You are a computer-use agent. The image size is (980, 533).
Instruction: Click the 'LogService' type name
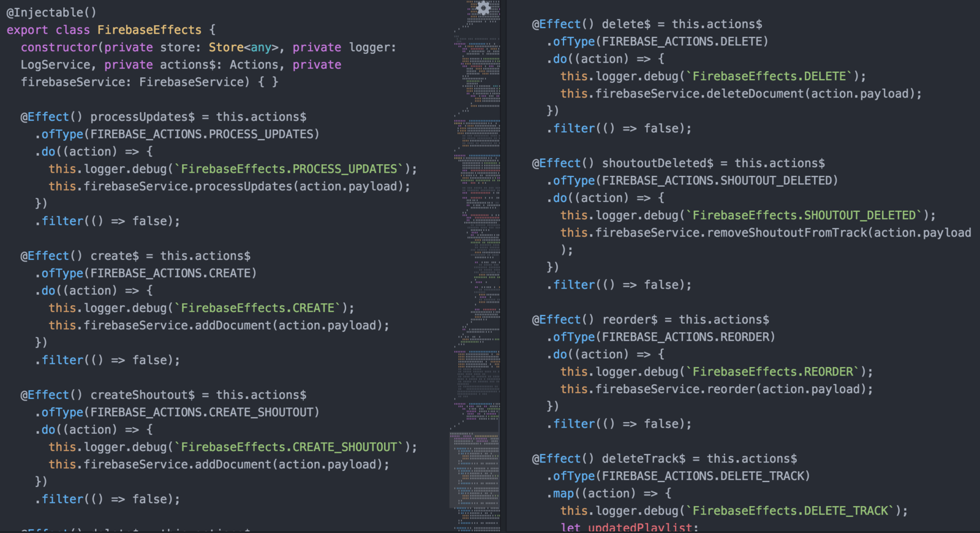55,65
